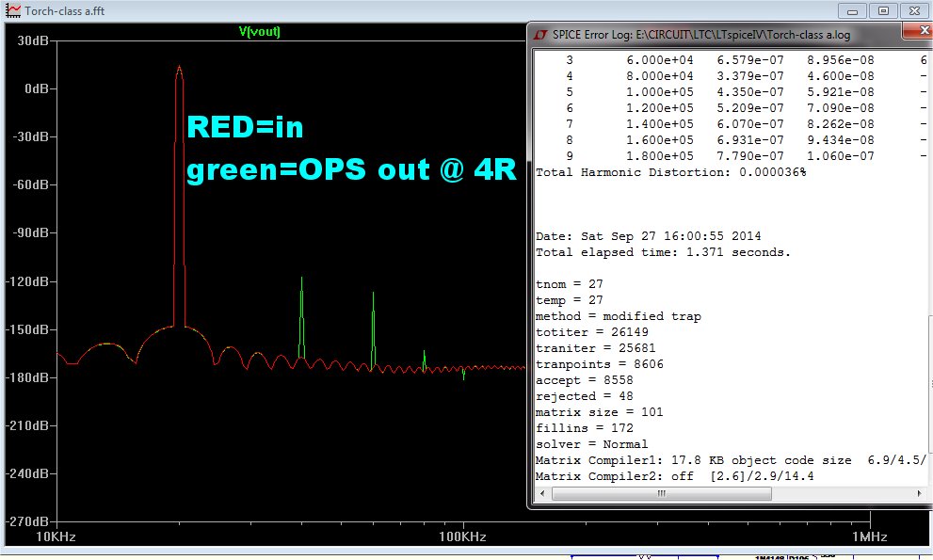Viewport: 933px width, 560px height.
Task: Click the Torch-class a.fft title text
Action: coord(64,10)
